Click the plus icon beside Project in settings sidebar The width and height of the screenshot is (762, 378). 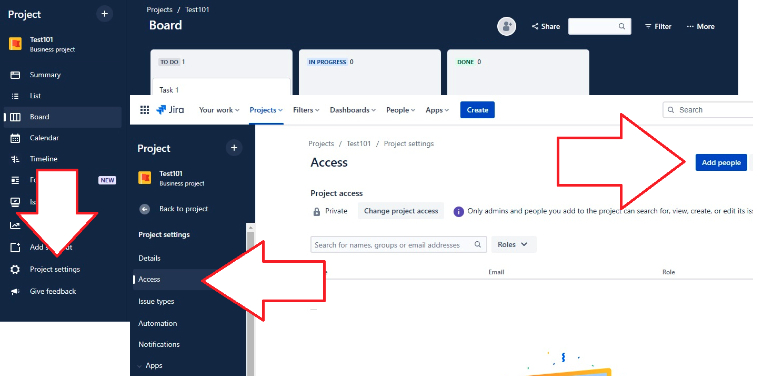[x=234, y=148]
